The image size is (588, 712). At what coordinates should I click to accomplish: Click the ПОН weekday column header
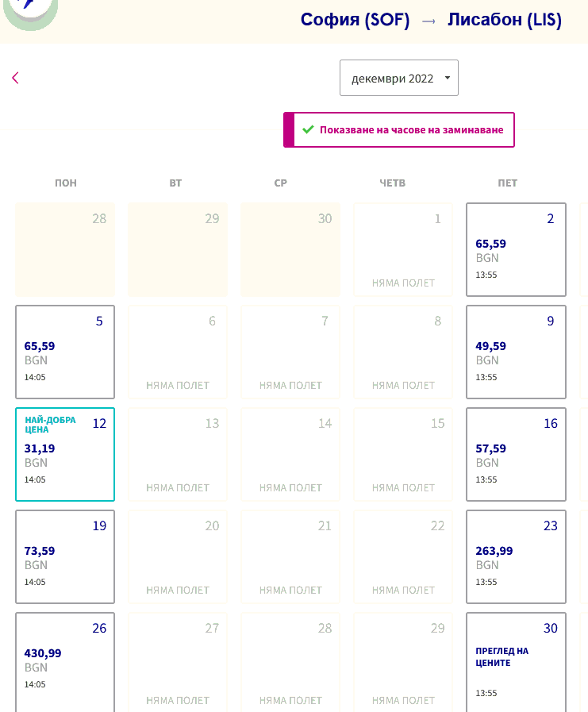tap(66, 183)
